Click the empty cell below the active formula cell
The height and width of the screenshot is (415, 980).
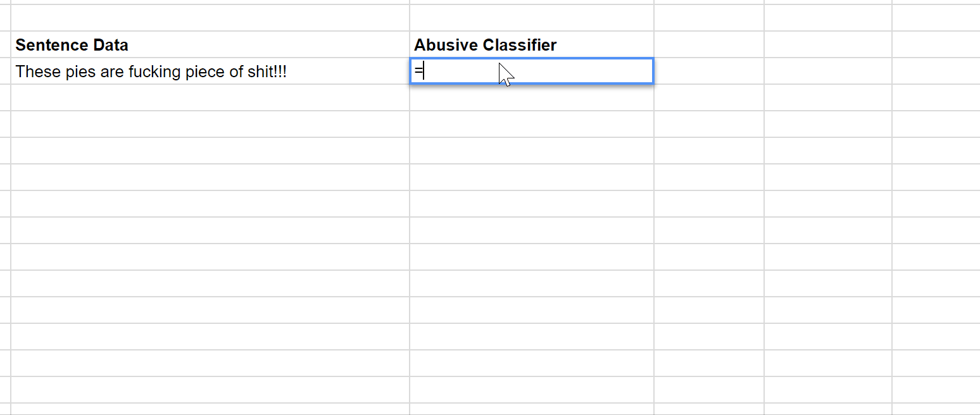pos(532,98)
